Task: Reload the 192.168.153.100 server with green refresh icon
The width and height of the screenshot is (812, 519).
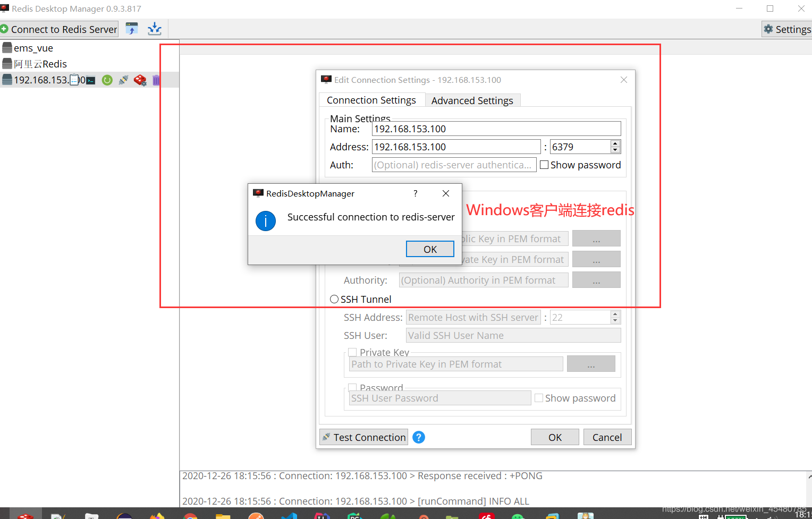Action: pyautogui.click(x=107, y=80)
